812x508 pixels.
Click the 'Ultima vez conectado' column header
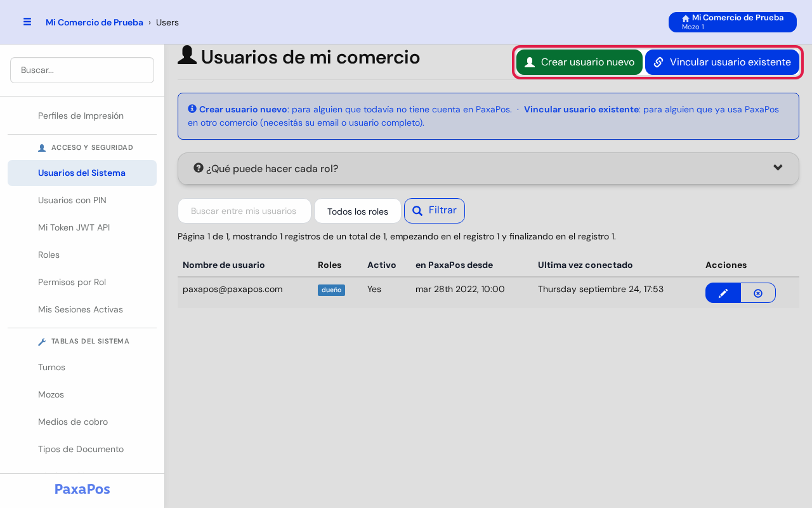click(x=586, y=265)
